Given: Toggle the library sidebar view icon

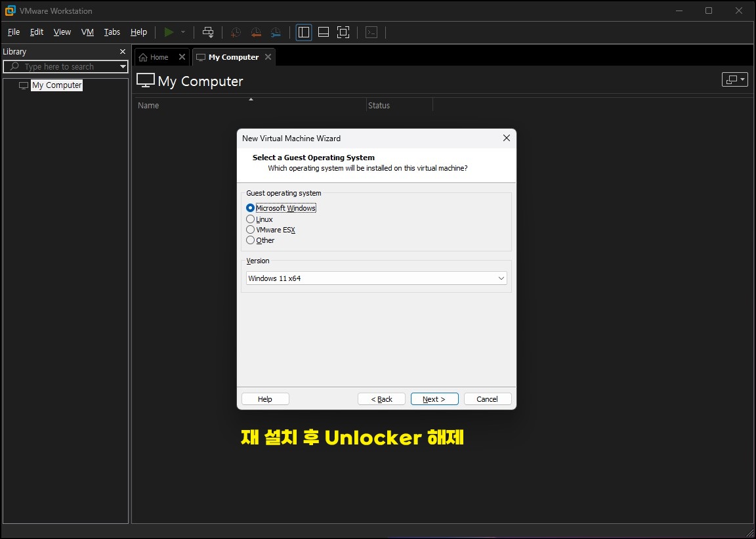Looking at the screenshot, I should 304,32.
